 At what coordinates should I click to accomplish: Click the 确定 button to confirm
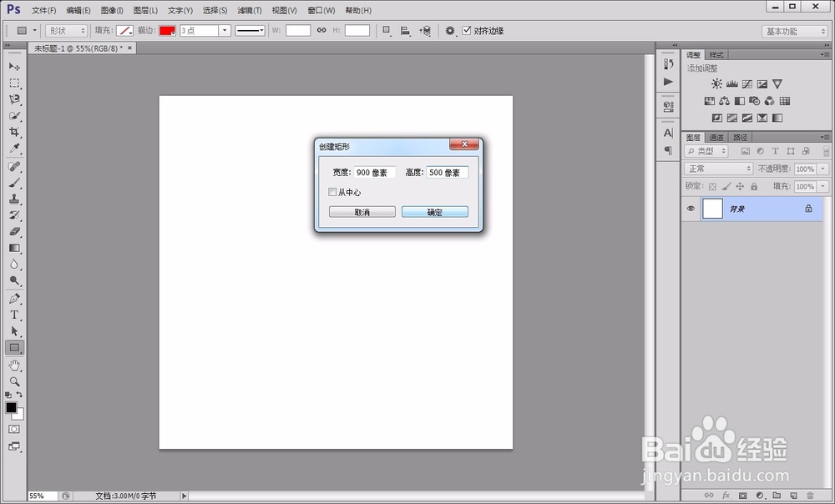click(x=434, y=211)
